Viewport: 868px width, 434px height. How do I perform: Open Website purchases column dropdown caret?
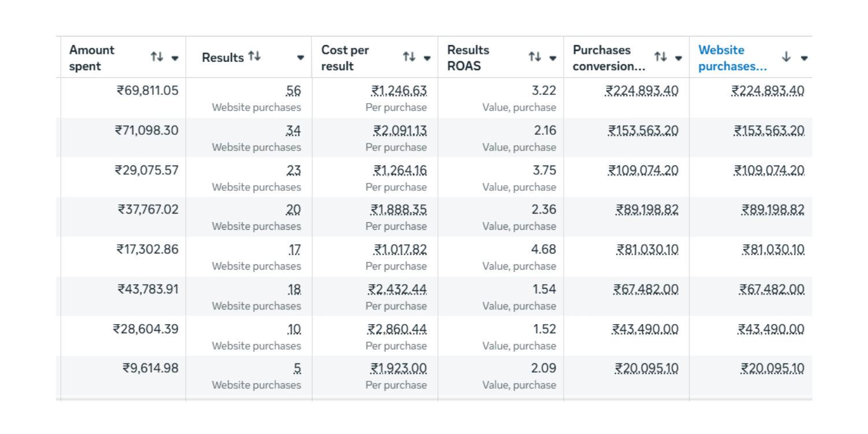(x=804, y=58)
